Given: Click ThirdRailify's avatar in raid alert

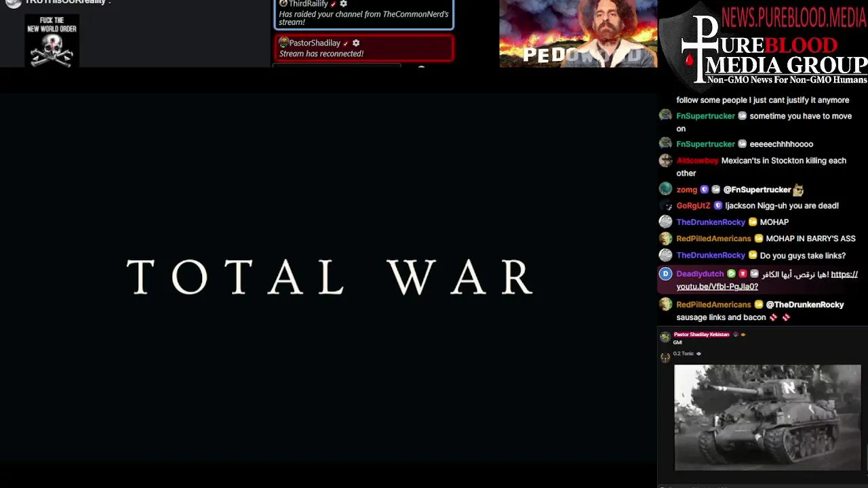Looking at the screenshot, I should (x=283, y=4).
